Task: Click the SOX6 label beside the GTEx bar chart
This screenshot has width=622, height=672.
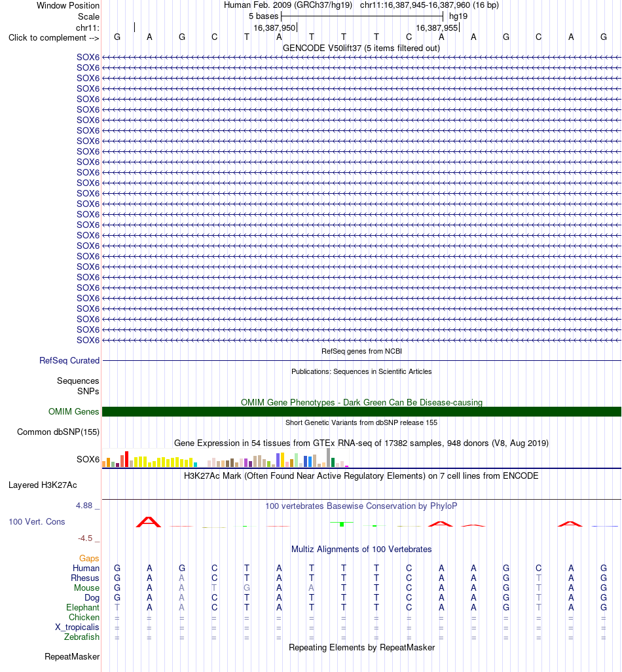Action: click(x=88, y=459)
